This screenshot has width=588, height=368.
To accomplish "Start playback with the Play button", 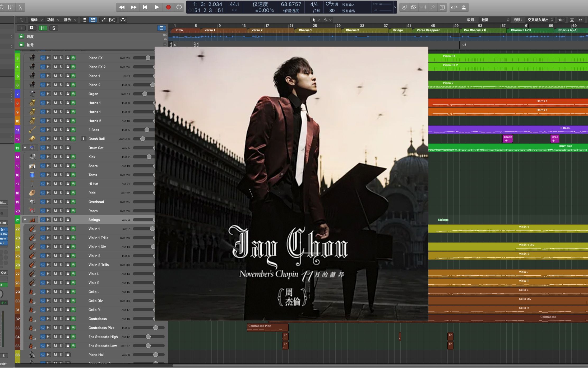I will coord(157,7).
